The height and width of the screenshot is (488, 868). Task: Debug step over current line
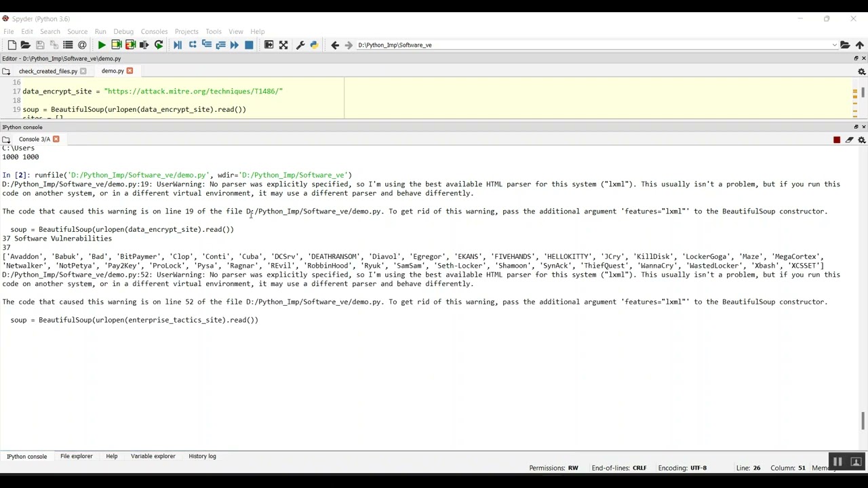[x=193, y=45]
